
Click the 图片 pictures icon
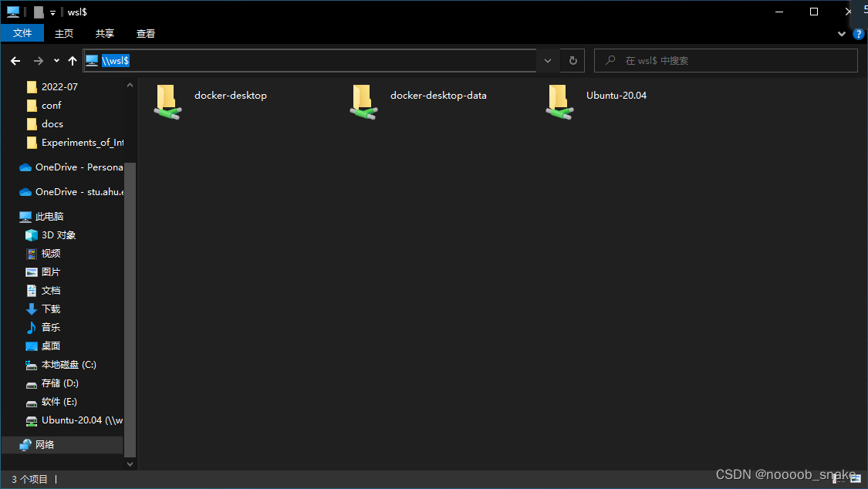pyautogui.click(x=32, y=272)
